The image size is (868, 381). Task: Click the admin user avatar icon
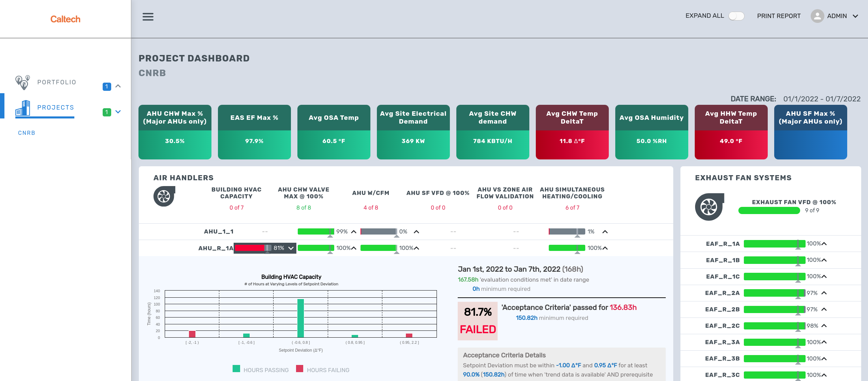point(817,16)
